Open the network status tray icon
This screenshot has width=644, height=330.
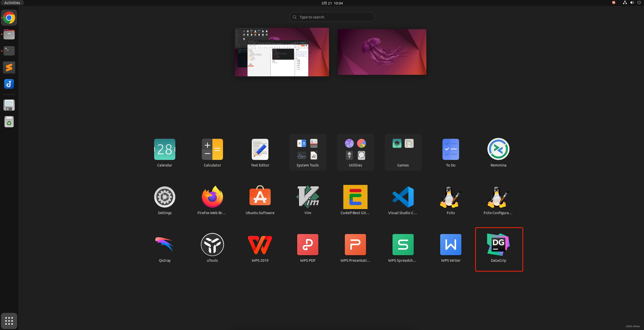625,3
